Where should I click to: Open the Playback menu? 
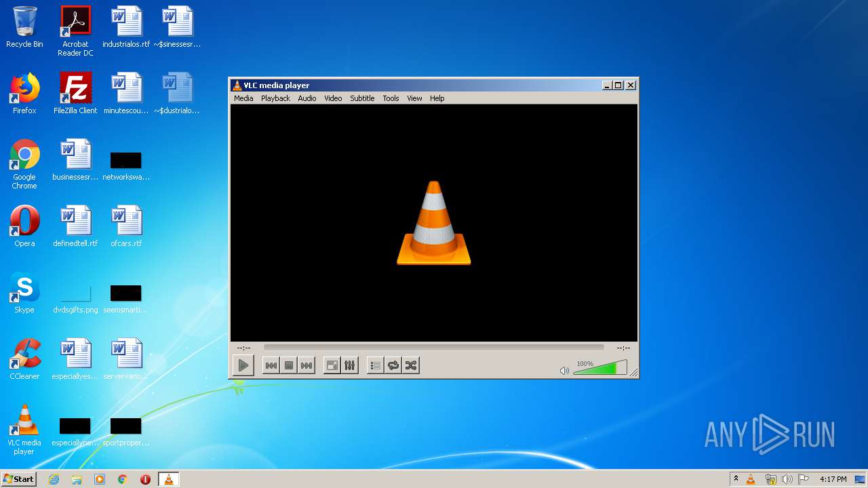[x=275, y=98]
